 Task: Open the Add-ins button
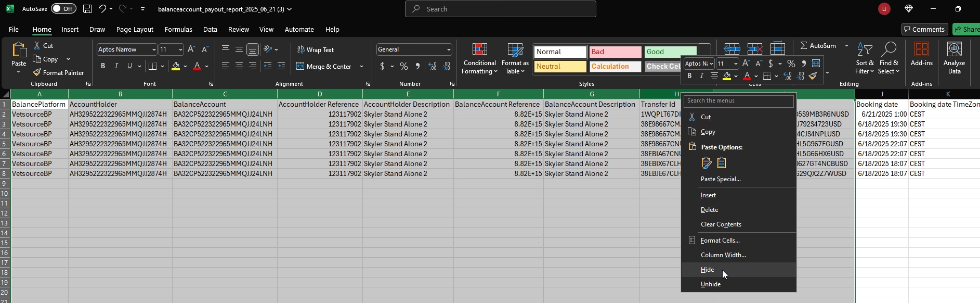tap(922, 55)
